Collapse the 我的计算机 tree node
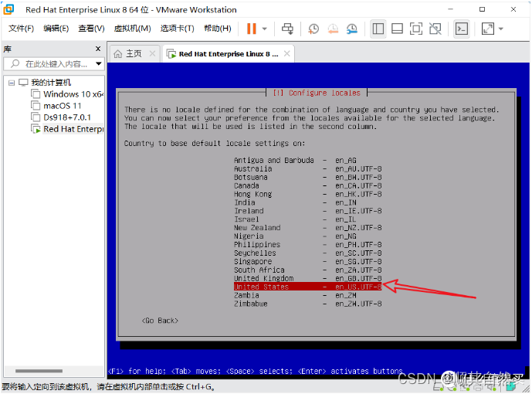 (x=12, y=83)
